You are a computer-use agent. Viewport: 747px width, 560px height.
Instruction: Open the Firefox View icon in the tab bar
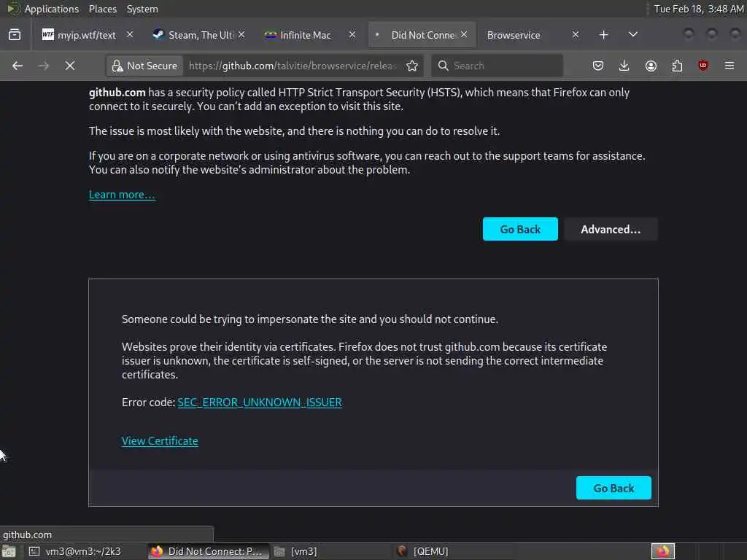click(15, 35)
